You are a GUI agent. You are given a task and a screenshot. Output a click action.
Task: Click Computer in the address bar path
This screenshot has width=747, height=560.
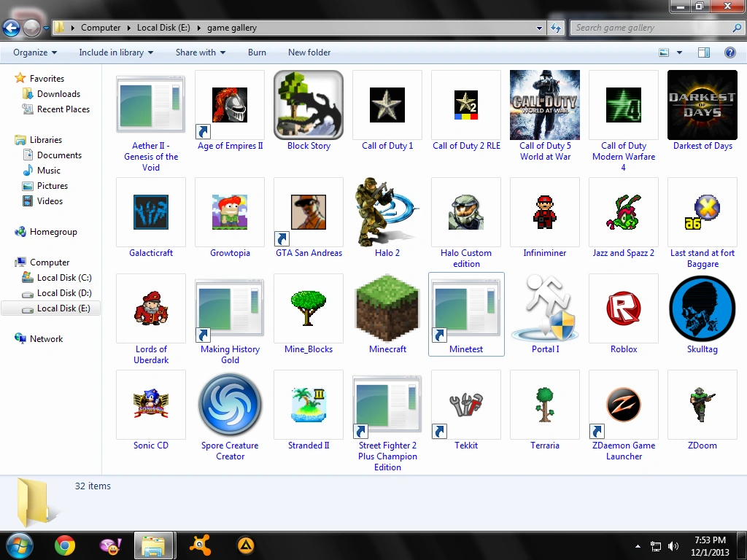point(101,28)
